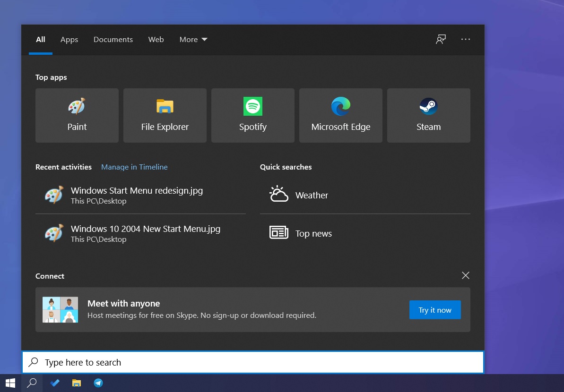The height and width of the screenshot is (392, 564).
Task: Open the Top news quick search
Action: 313,233
